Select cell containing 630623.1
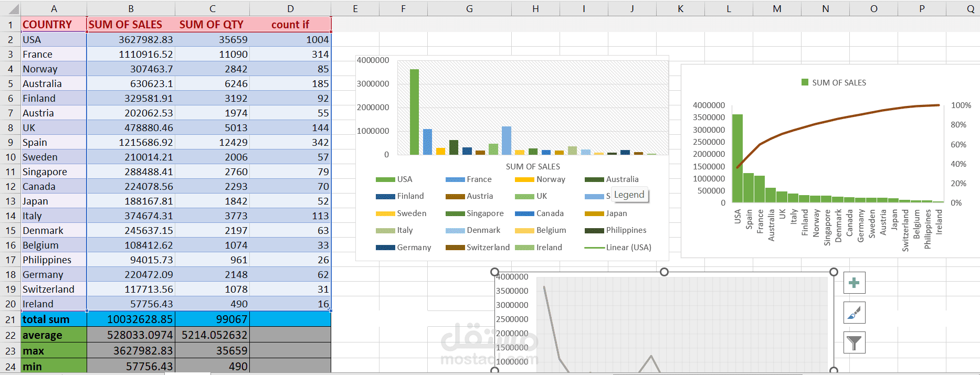Image resolution: width=980 pixels, height=375 pixels. tap(131, 83)
